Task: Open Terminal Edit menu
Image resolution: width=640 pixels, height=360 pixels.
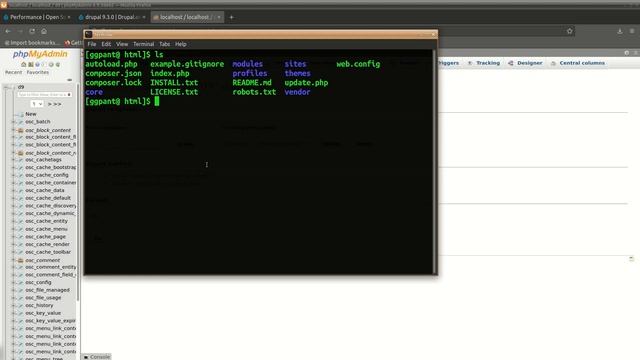Action: 106,44
